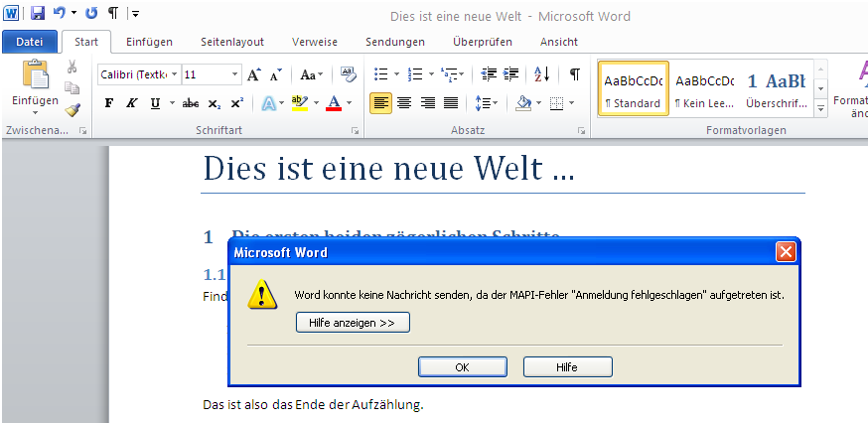
Task: Save the document with the floppy disk icon
Action: (x=38, y=13)
